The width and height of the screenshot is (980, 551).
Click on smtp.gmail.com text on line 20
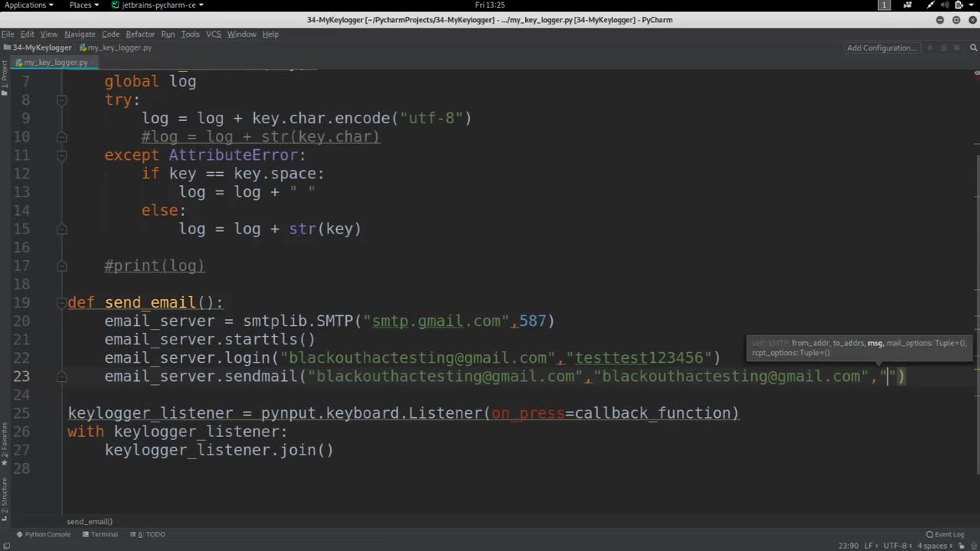click(x=436, y=321)
